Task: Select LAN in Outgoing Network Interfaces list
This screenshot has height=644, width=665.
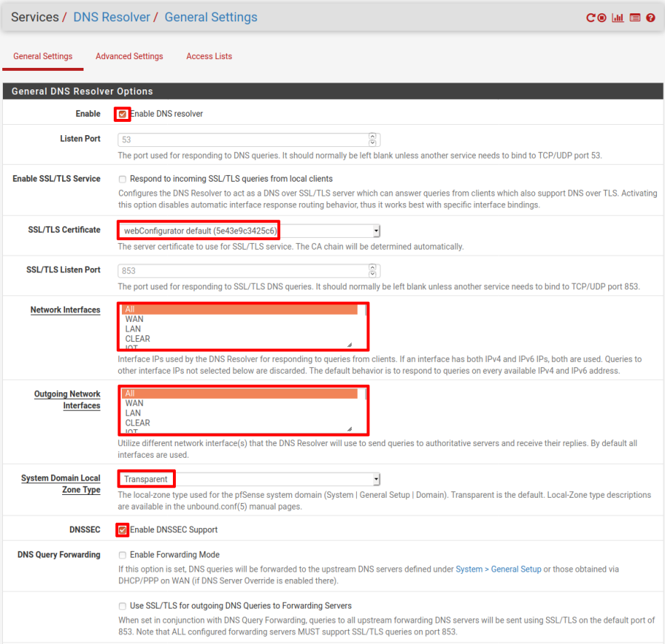Action: click(x=133, y=413)
